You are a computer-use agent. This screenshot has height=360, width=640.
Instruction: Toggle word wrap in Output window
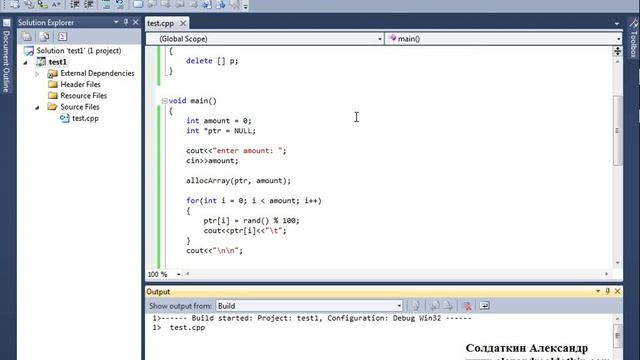(x=484, y=306)
